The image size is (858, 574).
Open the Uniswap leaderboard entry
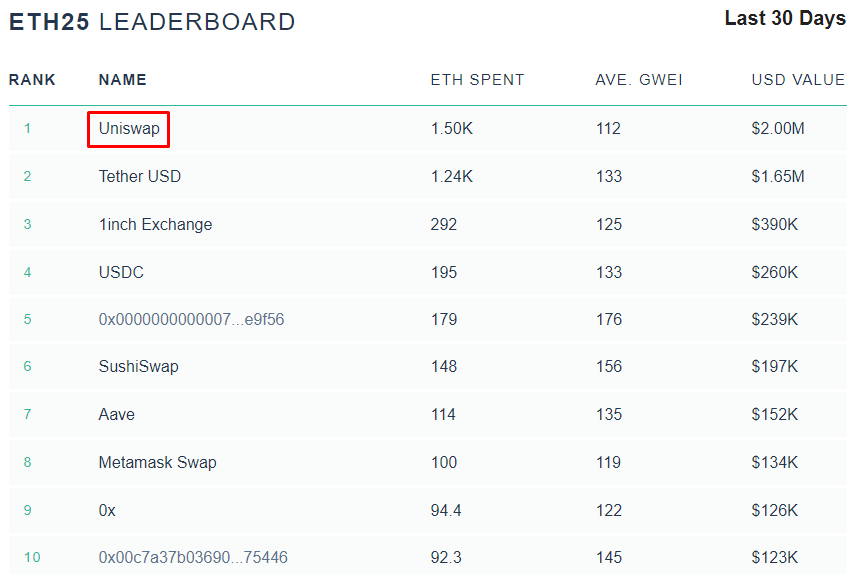pos(128,129)
